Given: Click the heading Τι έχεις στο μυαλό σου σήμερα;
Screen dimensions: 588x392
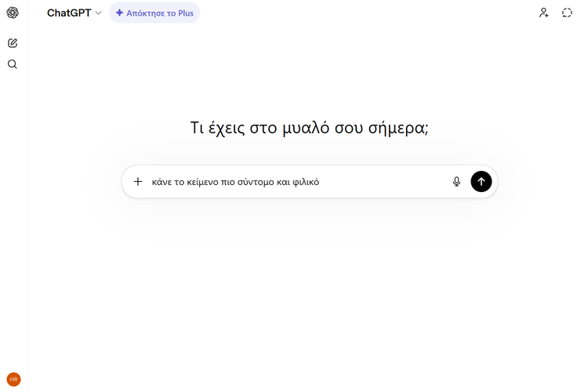Looking at the screenshot, I should (x=310, y=128).
